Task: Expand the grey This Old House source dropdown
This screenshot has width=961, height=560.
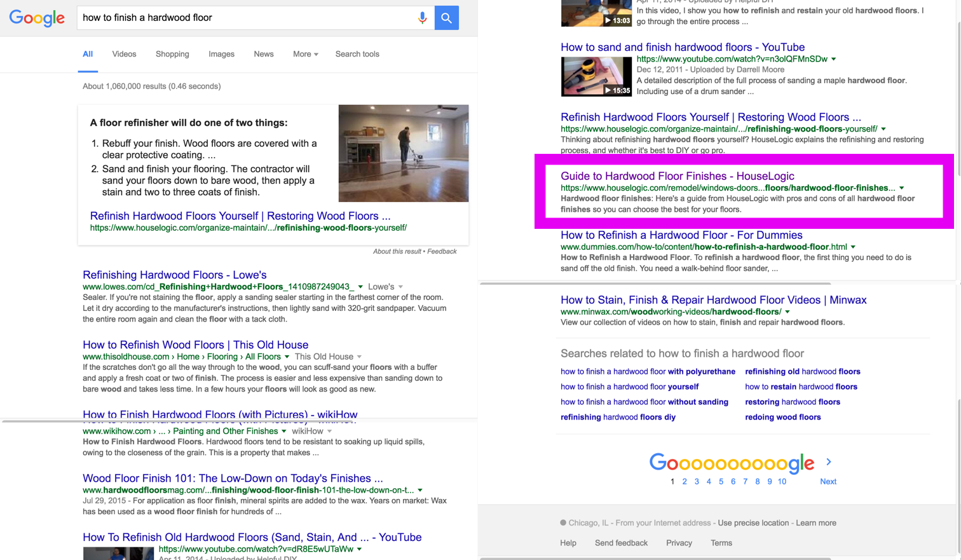Action: coord(359,357)
